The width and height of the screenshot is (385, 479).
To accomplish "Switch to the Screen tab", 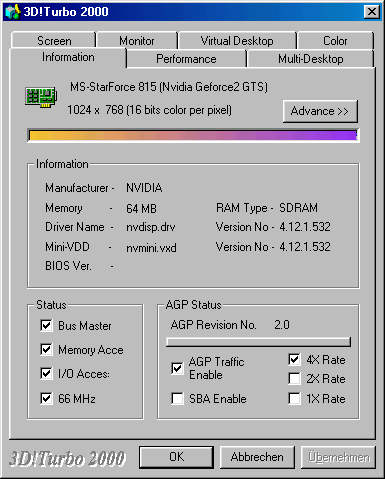I will (x=54, y=40).
